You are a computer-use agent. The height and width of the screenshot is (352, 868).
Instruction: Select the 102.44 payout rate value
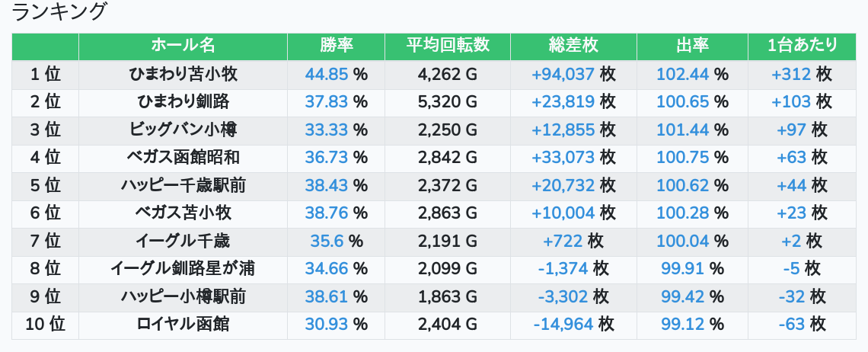pyautogui.click(x=682, y=74)
